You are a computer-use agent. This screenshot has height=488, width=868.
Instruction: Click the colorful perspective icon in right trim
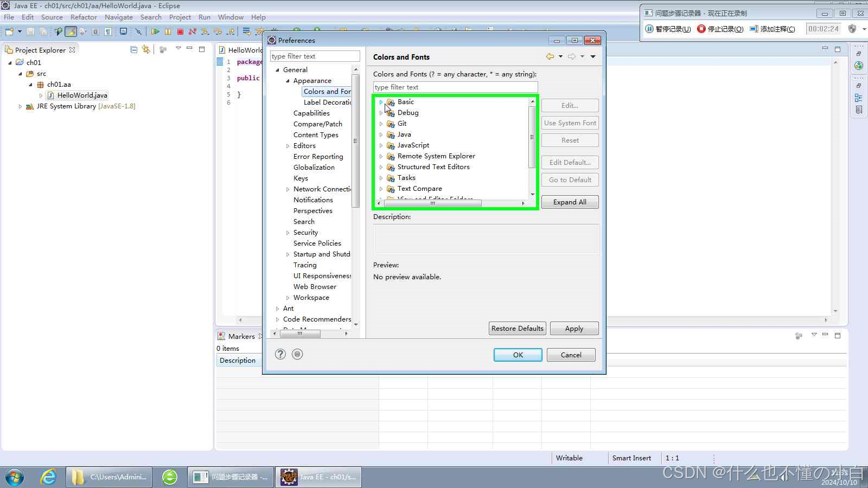point(858,66)
